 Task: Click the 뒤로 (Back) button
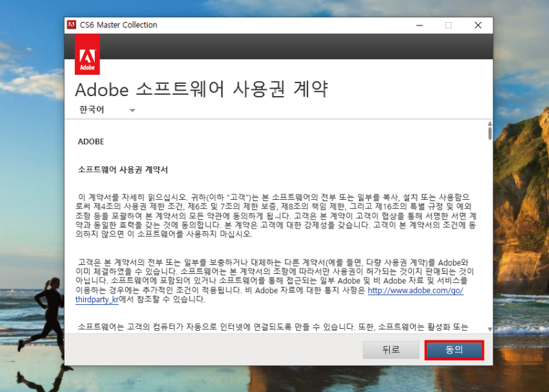click(x=390, y=349)
